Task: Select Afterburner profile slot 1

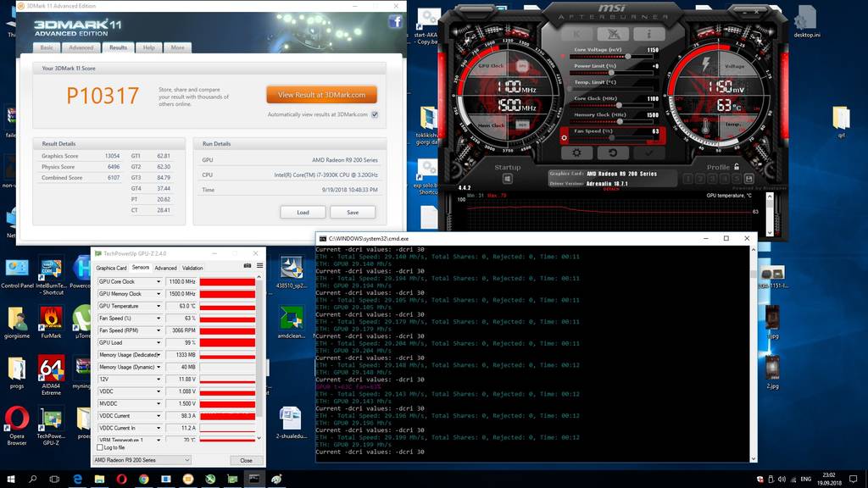Action: pyautogui.click(x=688, y=179)
